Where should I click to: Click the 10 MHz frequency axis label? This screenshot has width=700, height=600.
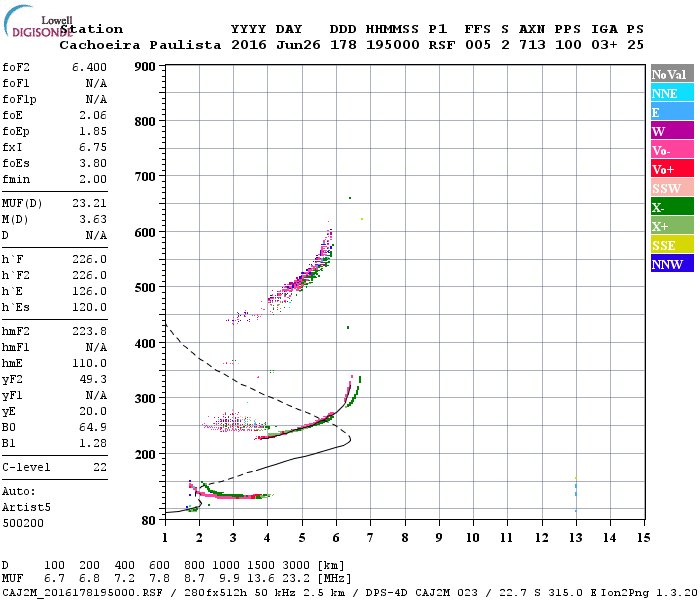point(473,538)
